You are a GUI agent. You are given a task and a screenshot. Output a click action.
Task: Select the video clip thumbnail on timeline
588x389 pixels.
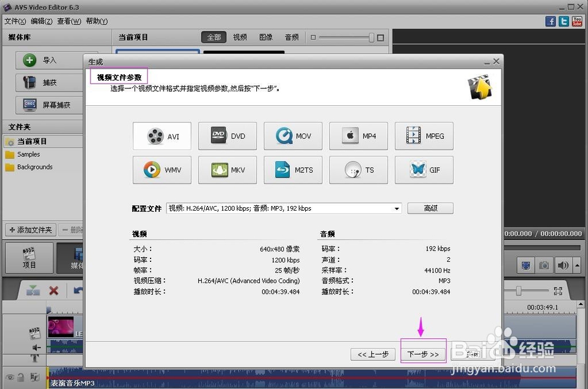pos(61,327)
